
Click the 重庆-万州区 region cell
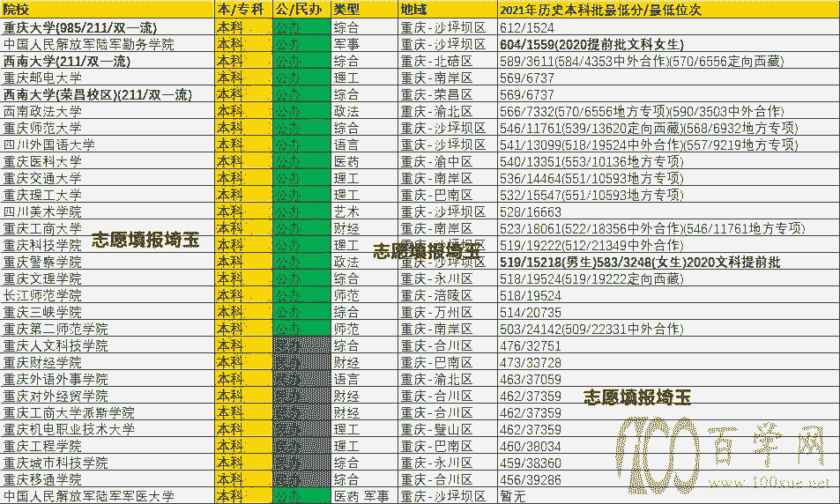[x=448, y=312]
